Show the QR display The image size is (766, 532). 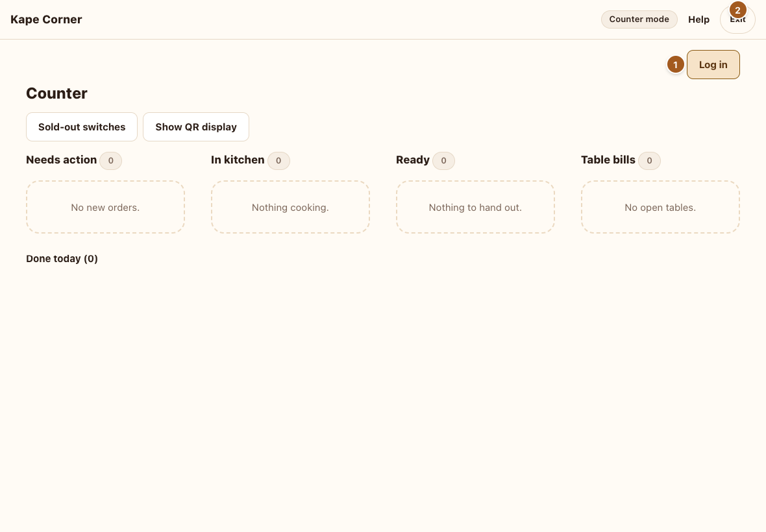(x=196, y=127)
